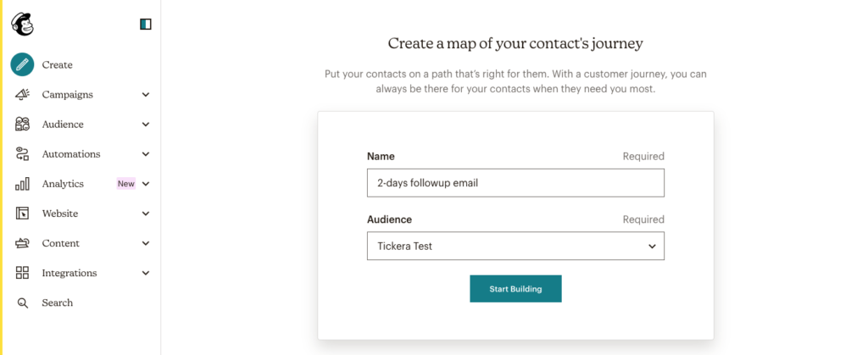Viewport: 868px width, 355px height.
Task: Click the Mailchimp monkey logo
Action: coord(22,25)
